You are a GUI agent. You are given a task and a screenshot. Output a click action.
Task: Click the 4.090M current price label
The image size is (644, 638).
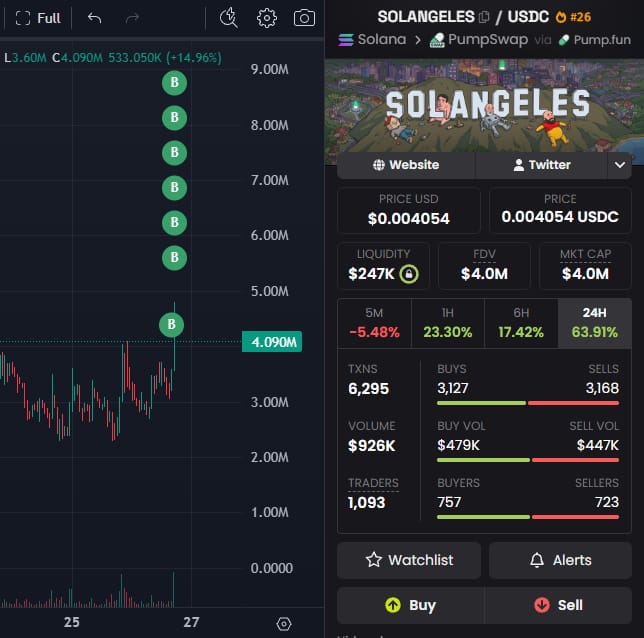point(272,342)
